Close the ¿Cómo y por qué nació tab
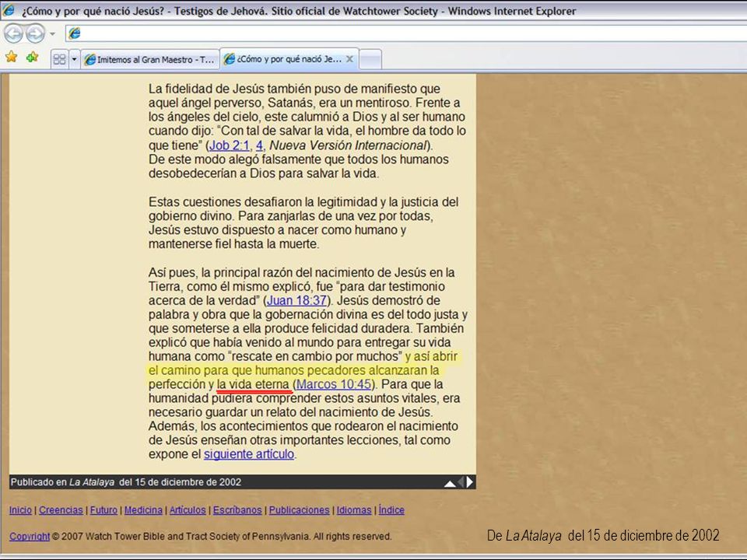 coord(349,59)
